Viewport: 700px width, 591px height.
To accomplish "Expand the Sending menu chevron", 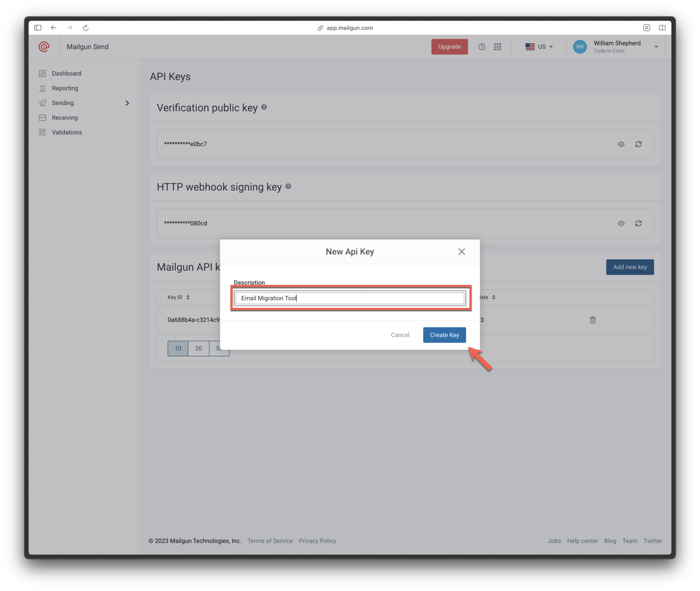I will pyautogui.click(x=127, y=103).
